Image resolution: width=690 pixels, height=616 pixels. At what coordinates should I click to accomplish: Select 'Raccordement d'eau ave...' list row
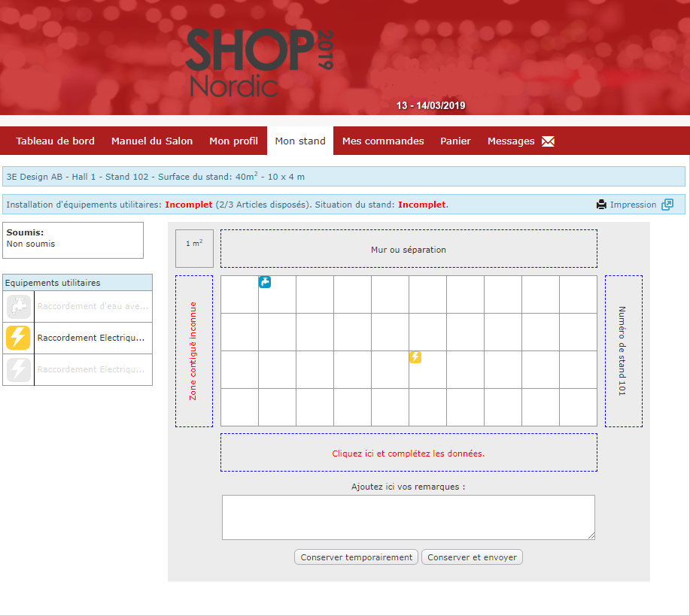(78, 307)
